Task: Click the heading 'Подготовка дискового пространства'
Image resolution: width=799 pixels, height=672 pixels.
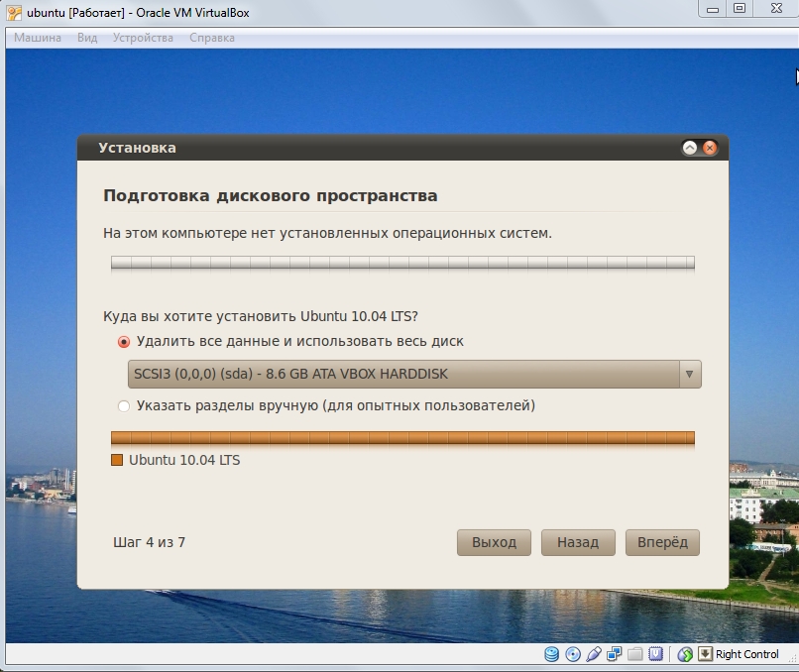Action: (x=270, y=195)
